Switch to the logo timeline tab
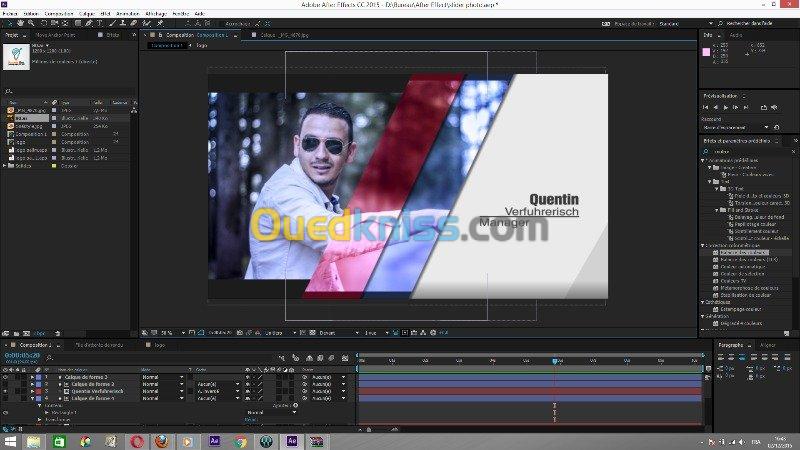 [x=160, y=345]
